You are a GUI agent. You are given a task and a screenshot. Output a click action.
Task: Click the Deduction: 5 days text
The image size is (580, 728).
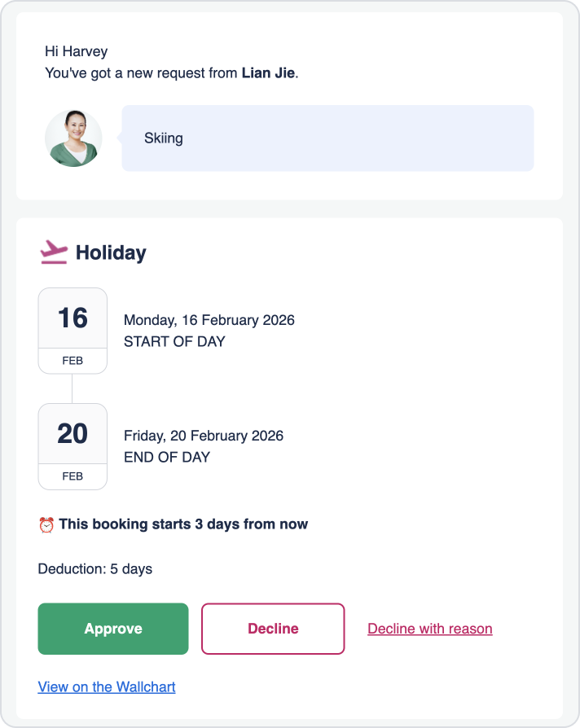95,568
